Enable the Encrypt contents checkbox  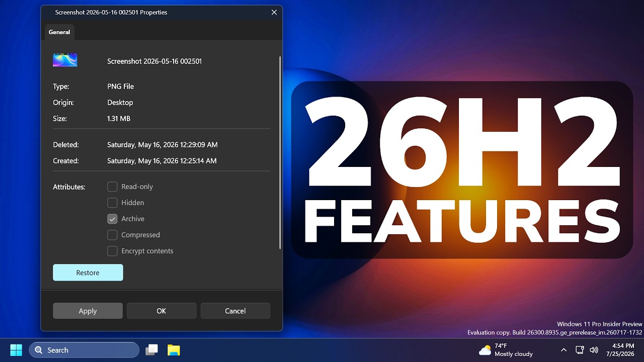click(112, 251)
